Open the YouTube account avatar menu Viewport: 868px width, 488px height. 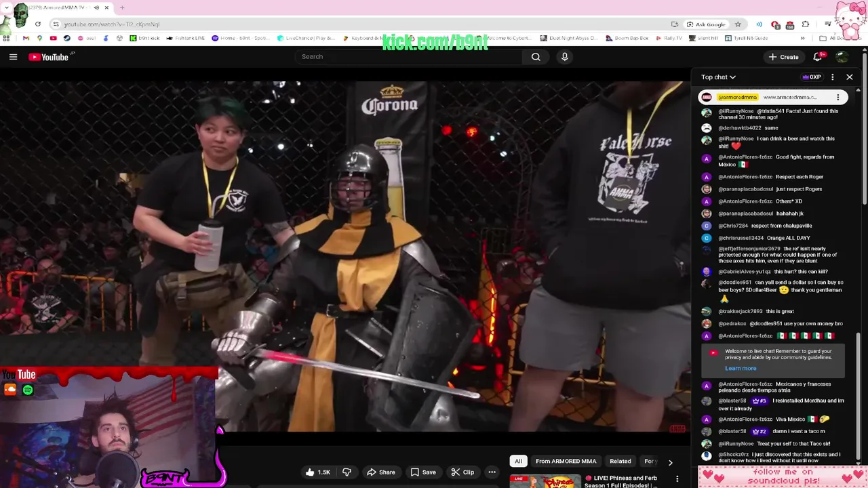pos(842,57)
